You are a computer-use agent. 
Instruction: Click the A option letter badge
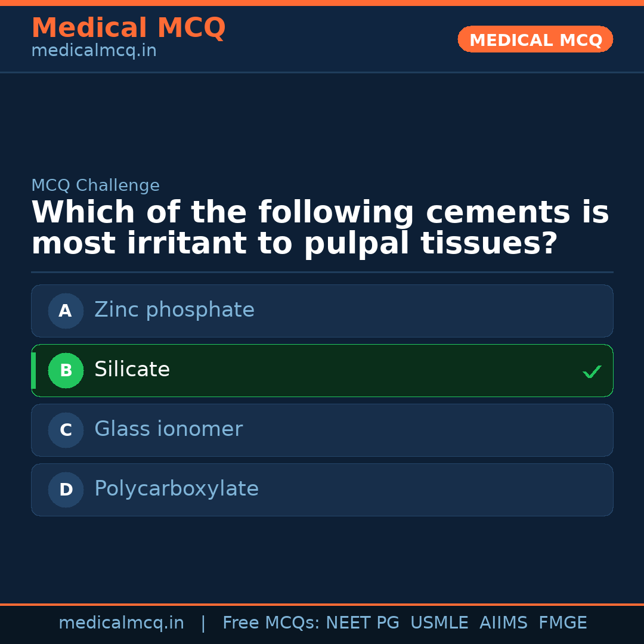click(x=66, y=311)
